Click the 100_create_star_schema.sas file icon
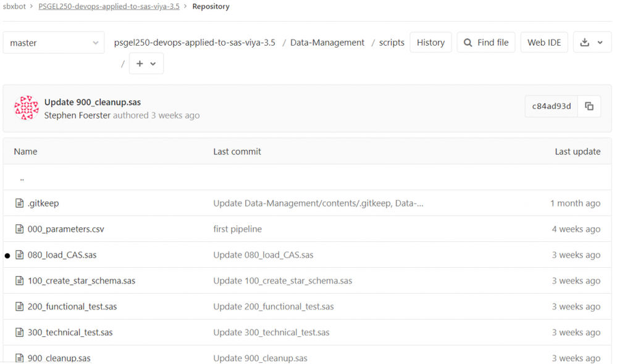The height and width of the screenshot is (364, 617). pyautogui.click(x=19, y=281)
